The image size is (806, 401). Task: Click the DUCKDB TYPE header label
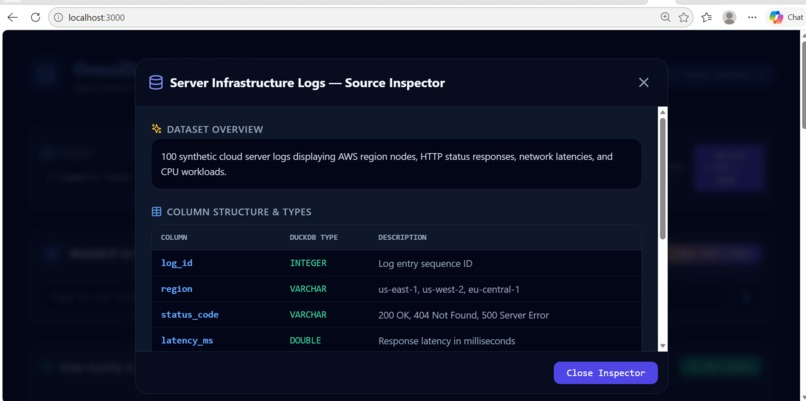coord(314,238)
